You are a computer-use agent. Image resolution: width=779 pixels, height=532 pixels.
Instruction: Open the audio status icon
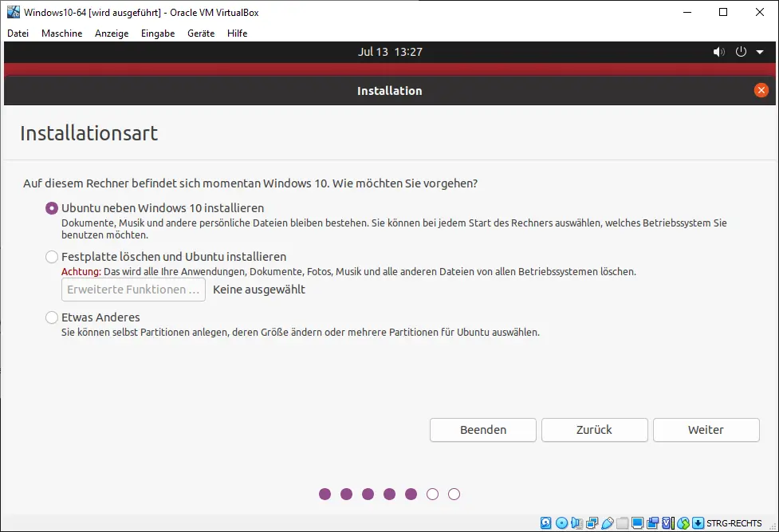point(576,522)
